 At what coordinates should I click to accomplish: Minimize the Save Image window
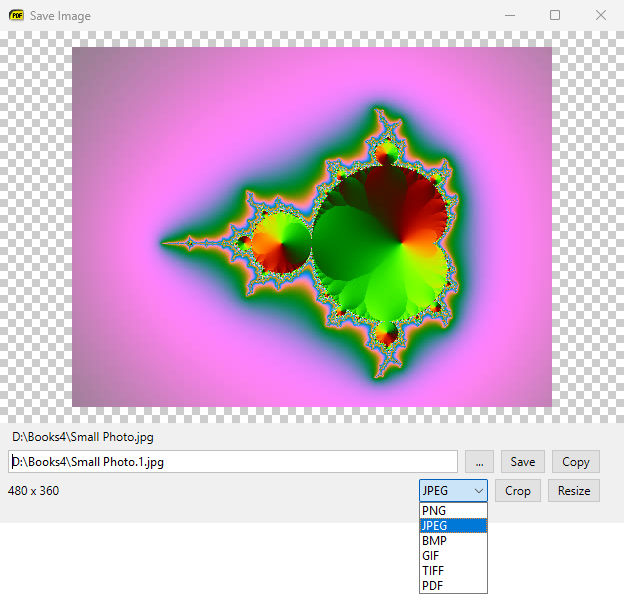510,16
